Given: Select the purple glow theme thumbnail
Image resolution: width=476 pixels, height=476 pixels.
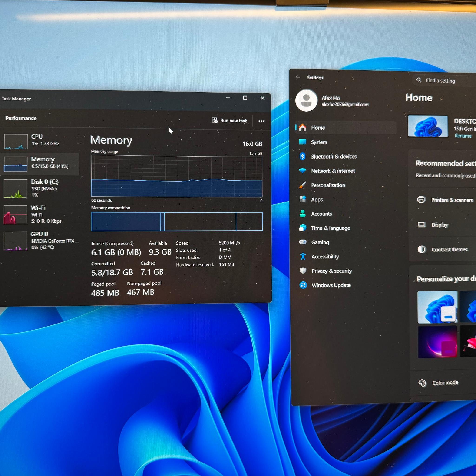Looking at the screenshot, I should (438, 342).
